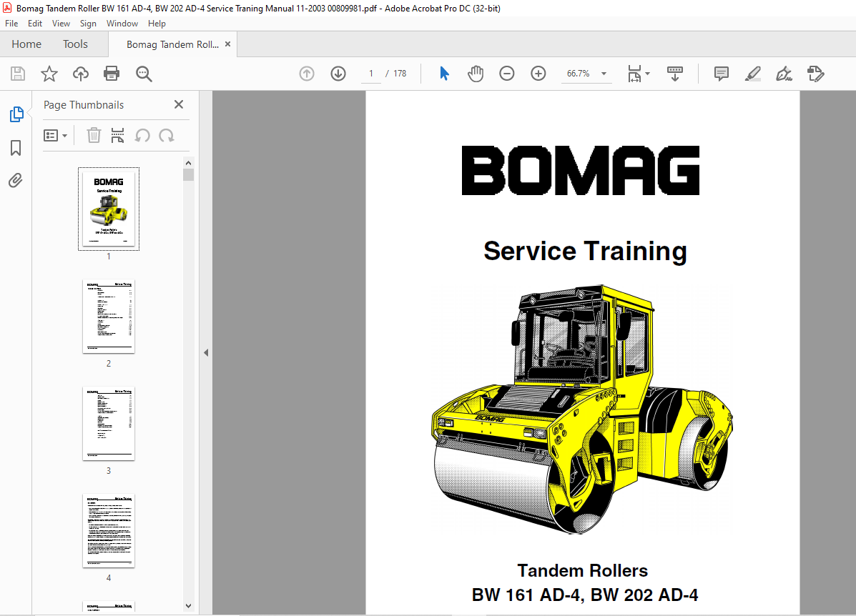Save the file with the floppy disk icon
856x616 pixels.
pos(18,74)
